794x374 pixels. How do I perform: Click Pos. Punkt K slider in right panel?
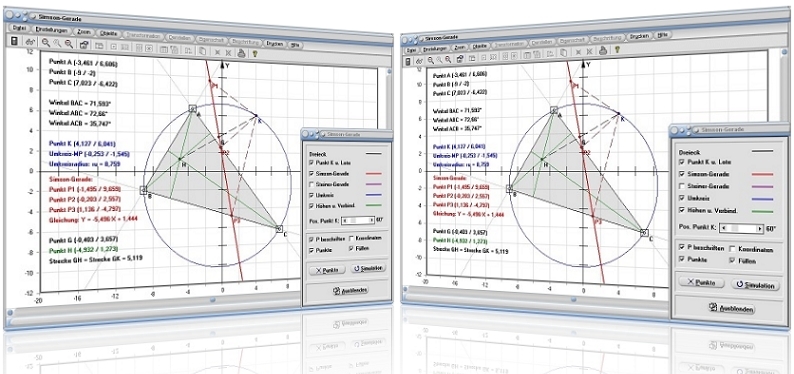coord(742,229)
